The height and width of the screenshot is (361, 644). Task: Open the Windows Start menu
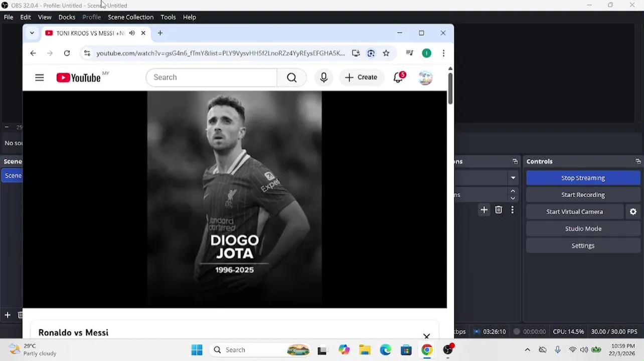click(197, 350)
